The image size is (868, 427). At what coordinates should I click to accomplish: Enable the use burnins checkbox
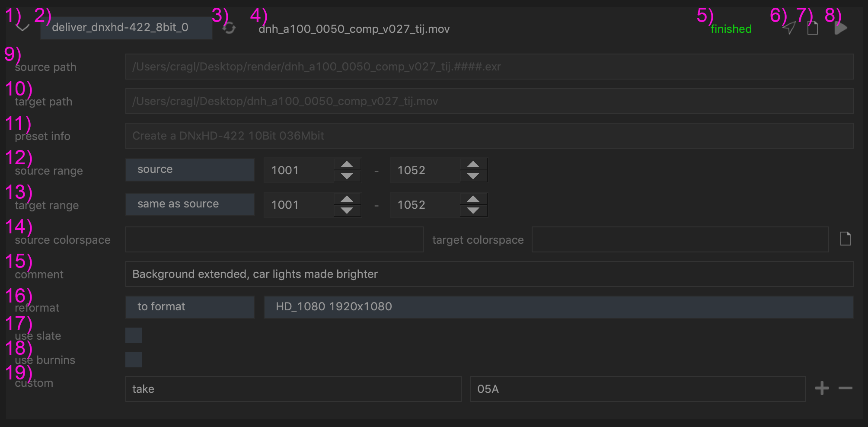(x=134, y=360)
